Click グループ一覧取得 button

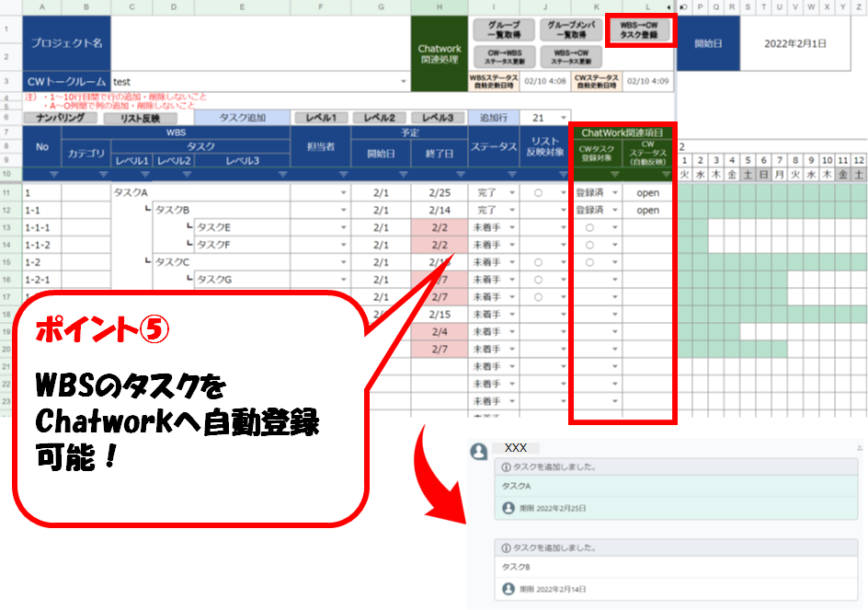pyautogui.click(x=504, y=29)
